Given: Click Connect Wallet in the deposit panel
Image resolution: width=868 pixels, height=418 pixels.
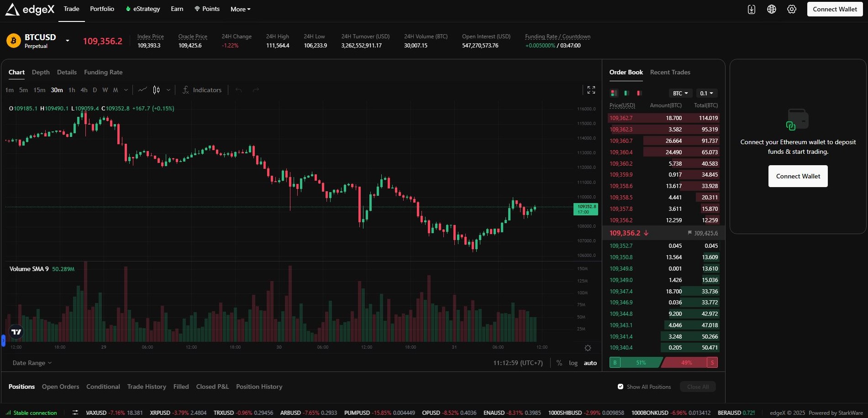Looking at the screenshot, I should pos(798,176).
